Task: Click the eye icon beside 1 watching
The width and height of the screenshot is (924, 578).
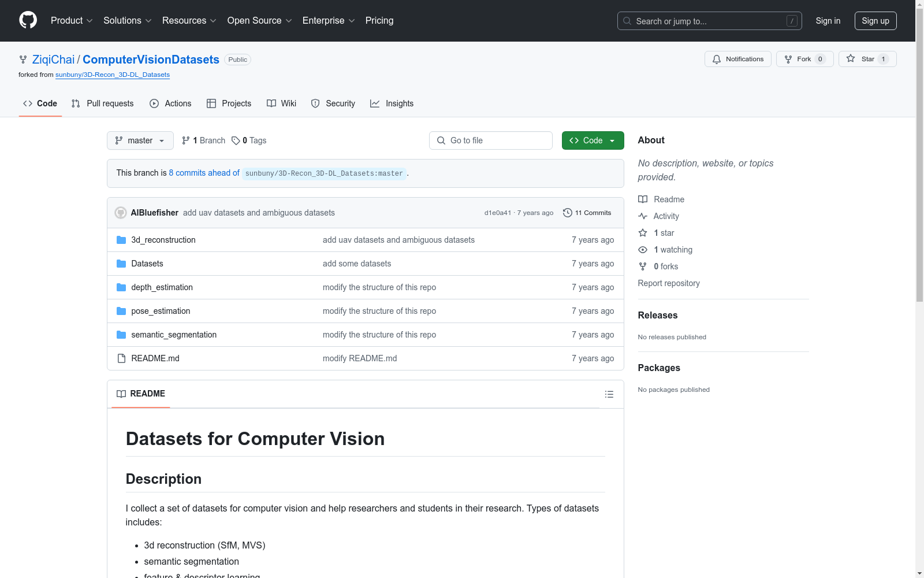Action: (x=643, y=250)
